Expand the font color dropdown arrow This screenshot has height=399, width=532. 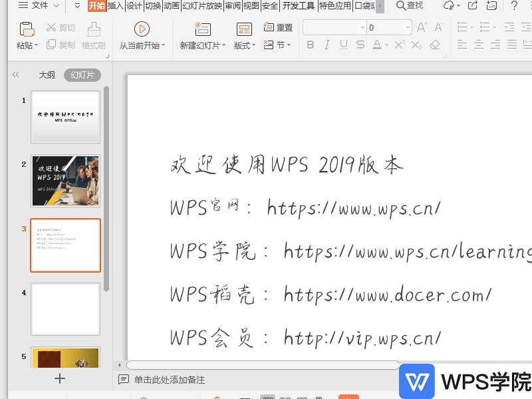[386, 45]
